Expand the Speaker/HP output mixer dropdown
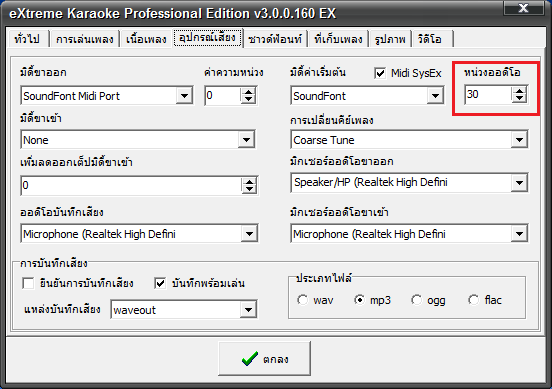The image size is (552, 389). coord(519,182)
